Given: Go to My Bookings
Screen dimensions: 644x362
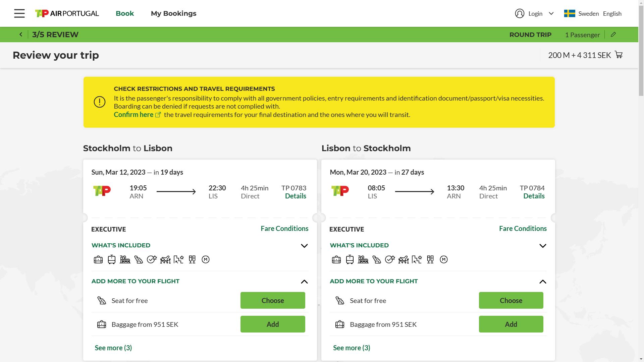Looking at the screenshot, I should point(173,13).
